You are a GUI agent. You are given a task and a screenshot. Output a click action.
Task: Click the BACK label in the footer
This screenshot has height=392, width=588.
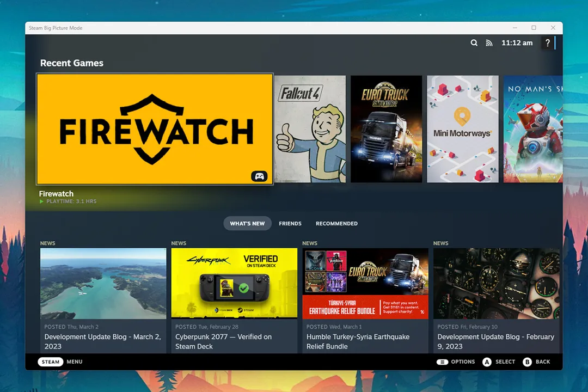[x=543, y=362]
